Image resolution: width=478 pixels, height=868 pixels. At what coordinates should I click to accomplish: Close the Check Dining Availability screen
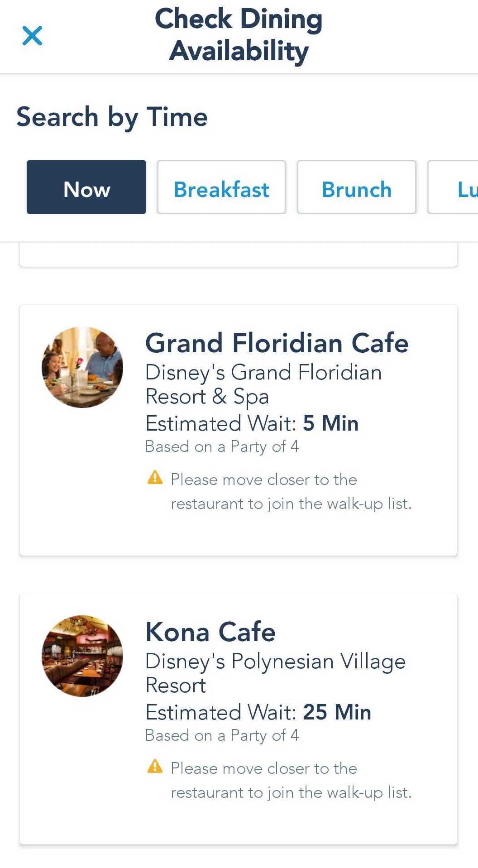32,36
